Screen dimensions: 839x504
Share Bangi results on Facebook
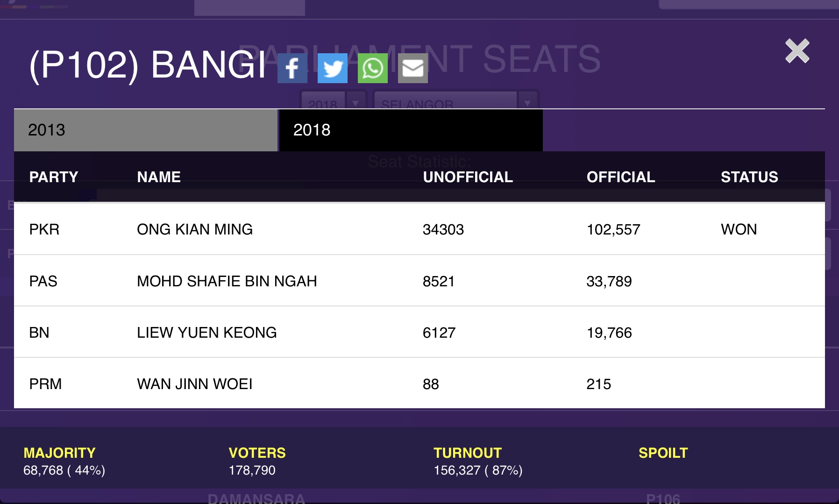click(292, 68)
